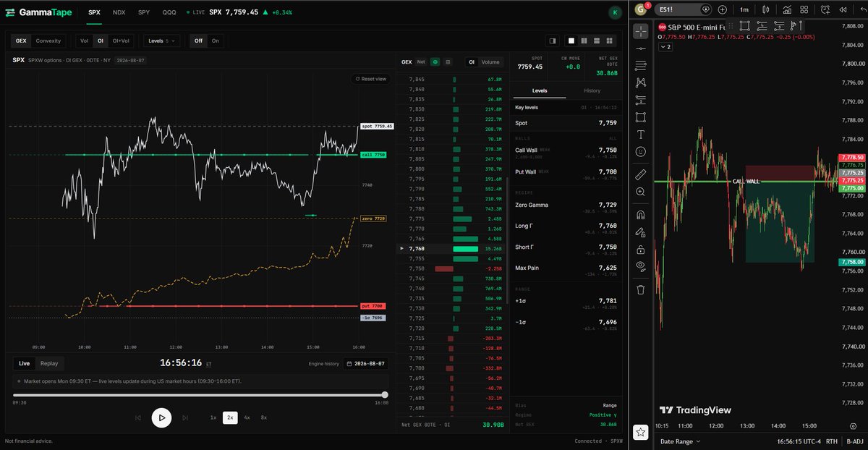Click rectangle icon in floating drawing toolbar
The height and width of the screenshot is (450, 868).
[745, 26]
